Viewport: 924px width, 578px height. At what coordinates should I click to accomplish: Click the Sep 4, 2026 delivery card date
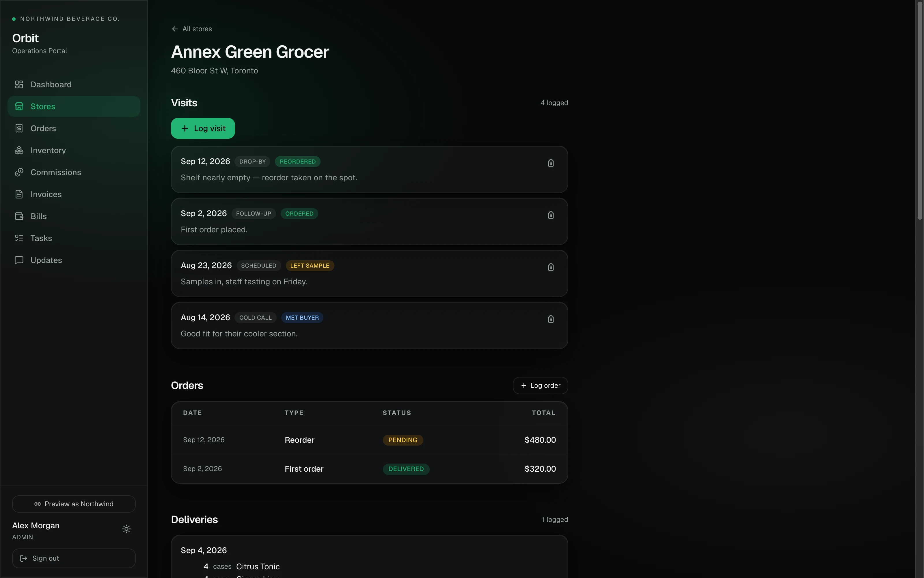coord(204,551)
